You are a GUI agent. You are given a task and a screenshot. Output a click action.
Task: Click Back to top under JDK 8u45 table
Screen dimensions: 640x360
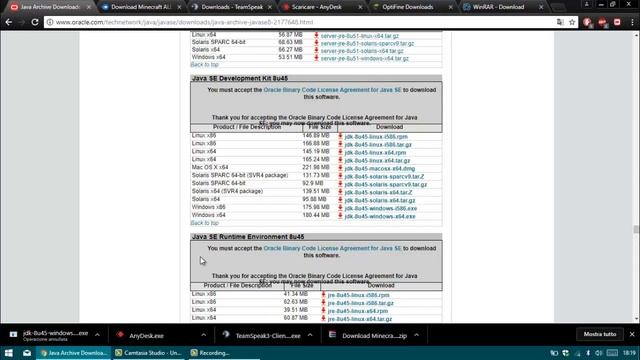pyautogui.click(x=204, y=223)
